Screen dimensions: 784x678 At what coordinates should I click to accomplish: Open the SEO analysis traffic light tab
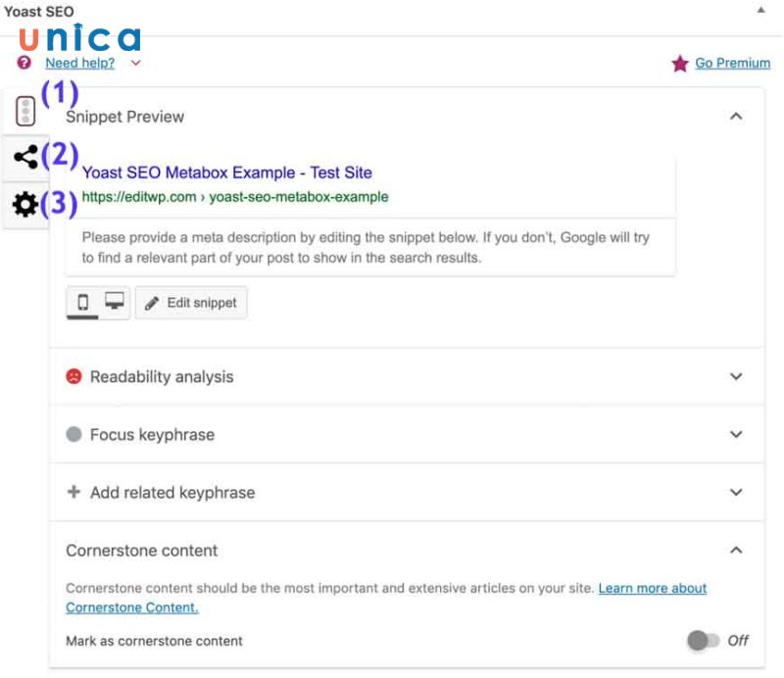(x=24, y=109)
